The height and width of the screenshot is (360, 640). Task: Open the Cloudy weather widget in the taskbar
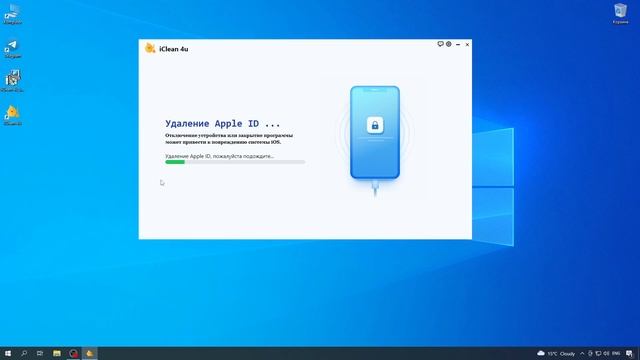pyautogui.click(x=556, y=353)
